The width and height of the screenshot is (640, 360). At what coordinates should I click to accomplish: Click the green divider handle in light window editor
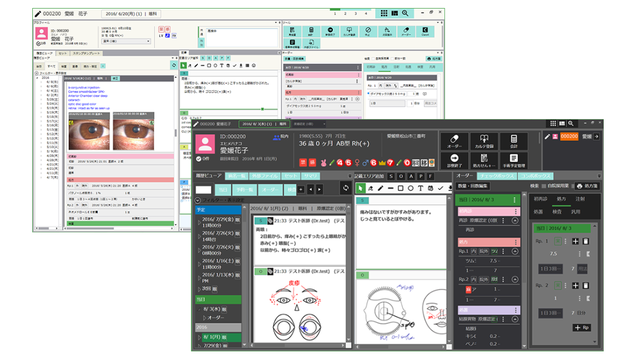(262, 109)
